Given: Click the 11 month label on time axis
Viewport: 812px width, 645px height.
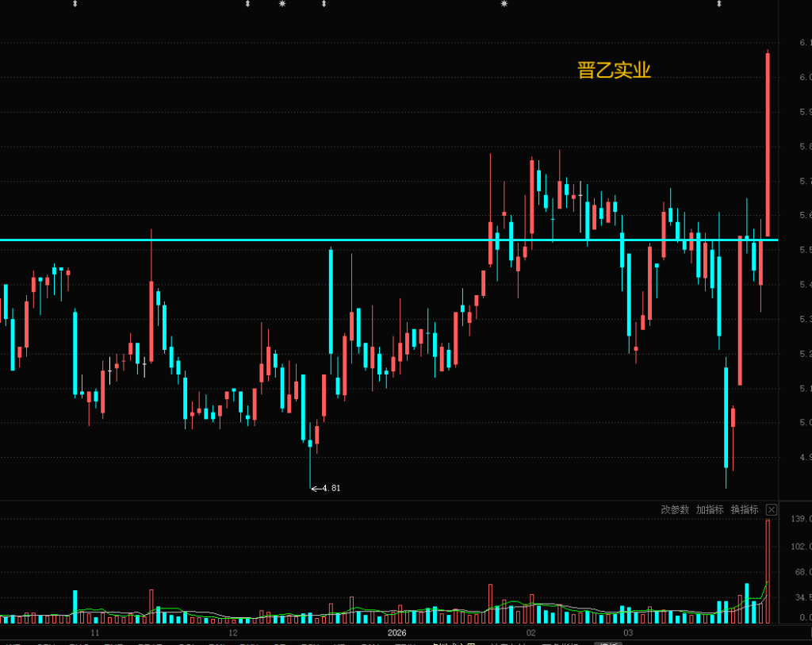Looking at the screenshot, I should pyautogui.click(x=94, y=633).
